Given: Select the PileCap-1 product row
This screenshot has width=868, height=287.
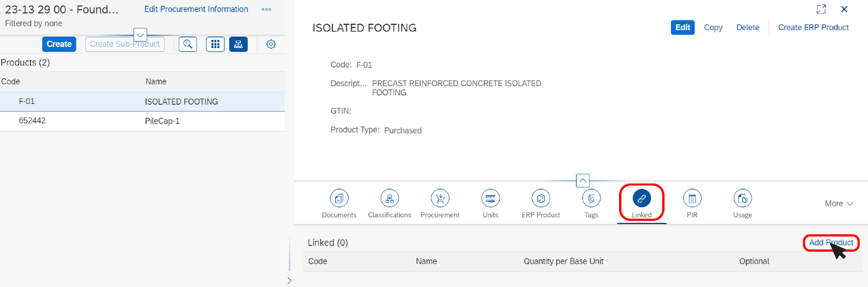Looking at the screenshot, I should tap(142, 121).
